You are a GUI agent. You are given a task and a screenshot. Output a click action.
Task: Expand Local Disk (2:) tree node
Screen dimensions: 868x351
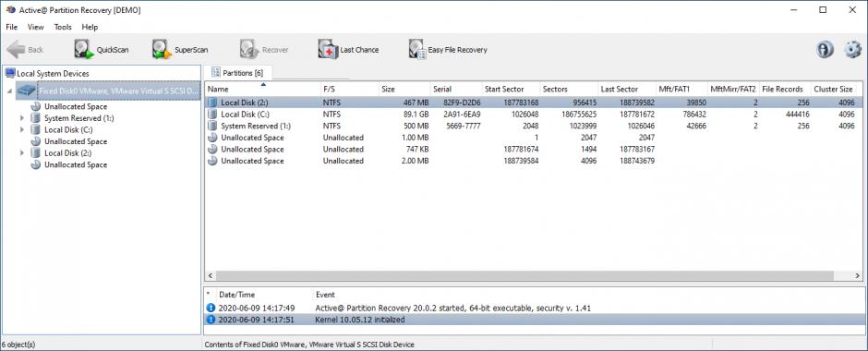click(x=22, y=152)
